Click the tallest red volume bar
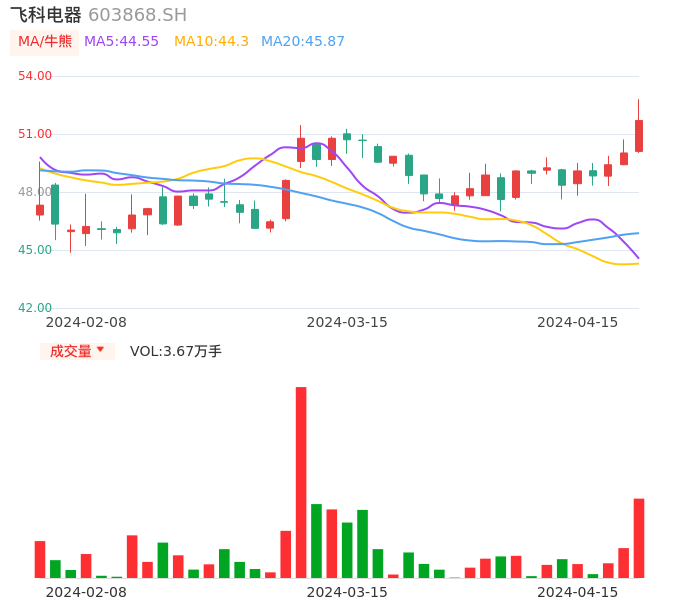Viewport: 686px width, 606px height. pyautogui.click(x=301, y=482)
